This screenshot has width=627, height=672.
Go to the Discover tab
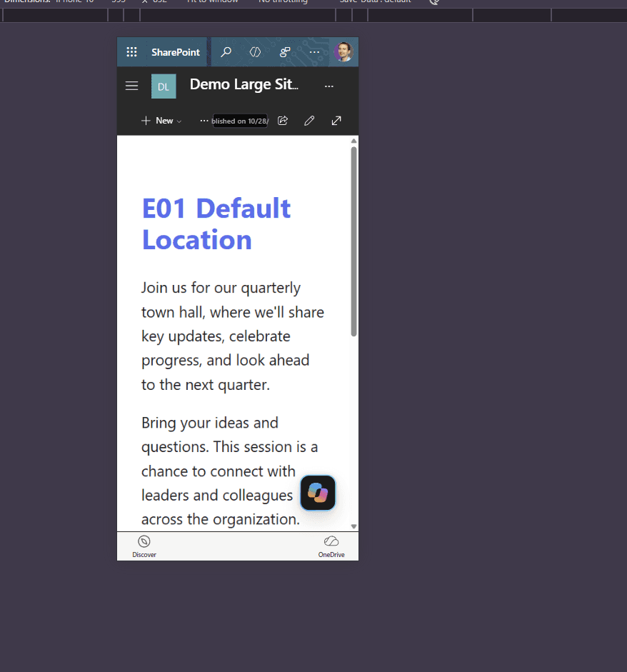144,546
